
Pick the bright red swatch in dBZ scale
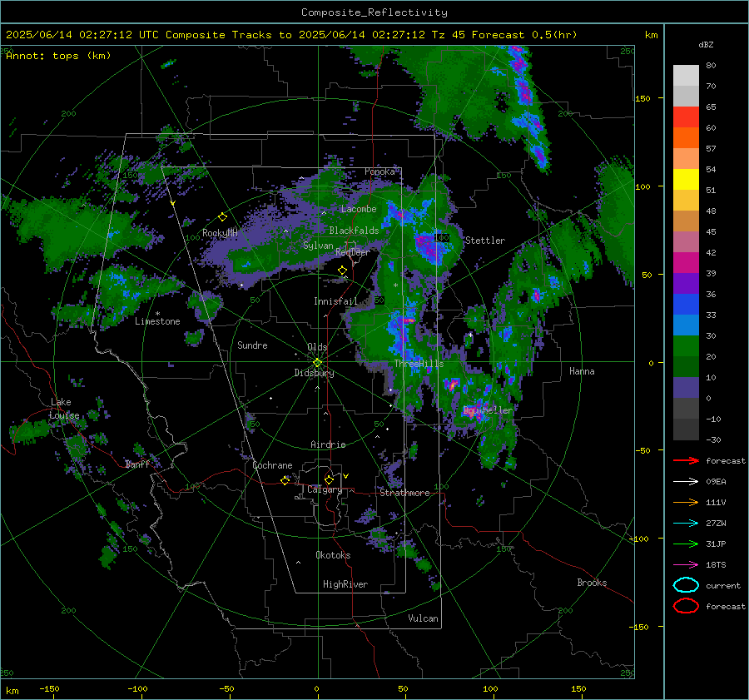pos(686,117)
